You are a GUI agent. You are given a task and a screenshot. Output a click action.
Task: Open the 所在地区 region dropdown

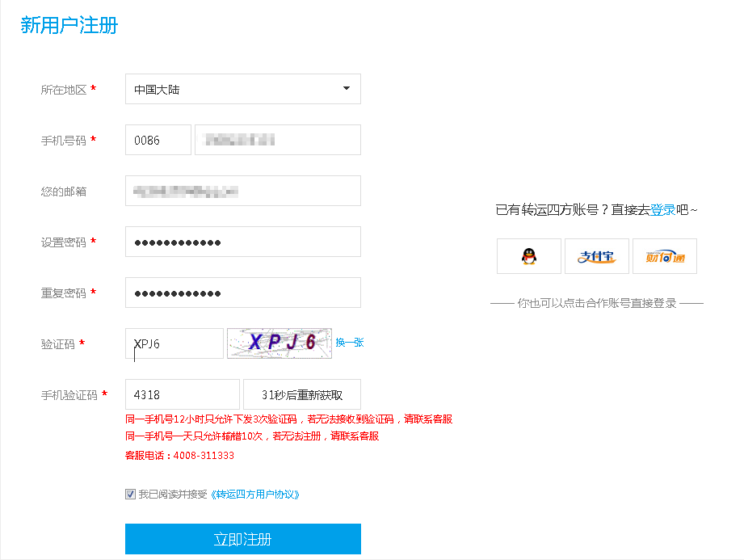point(242,89)
